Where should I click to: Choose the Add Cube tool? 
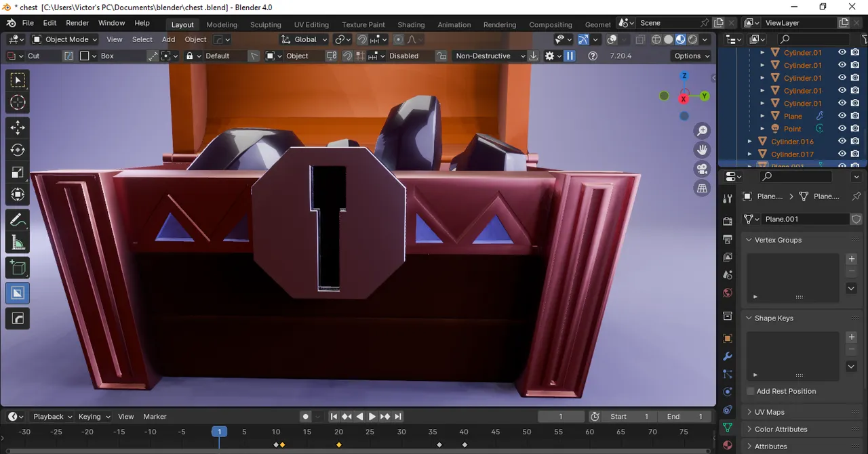click(x=18, y=268)
